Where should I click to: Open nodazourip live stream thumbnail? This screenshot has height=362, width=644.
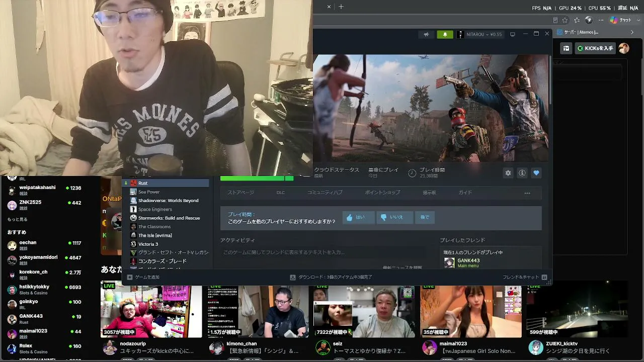(151, 309)
